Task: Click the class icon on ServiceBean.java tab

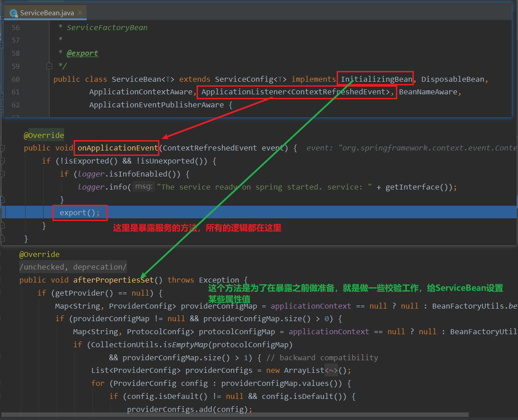Action: pos(13,13)
